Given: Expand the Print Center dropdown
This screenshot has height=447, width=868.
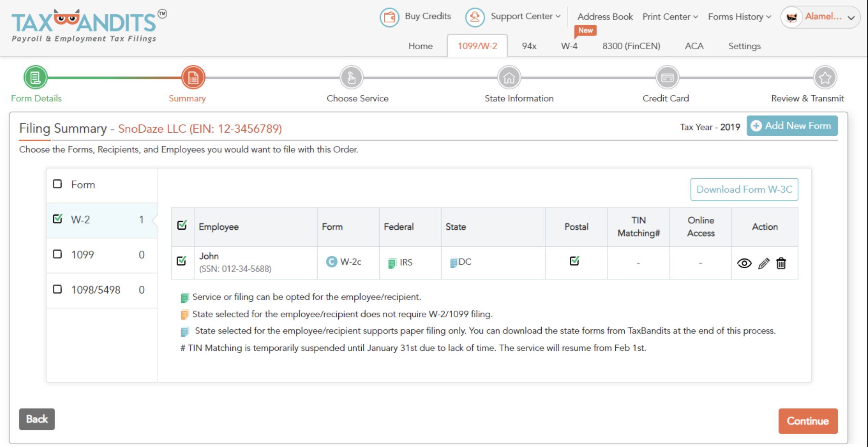Looking at the screenshot, I should tap(670, 17).
